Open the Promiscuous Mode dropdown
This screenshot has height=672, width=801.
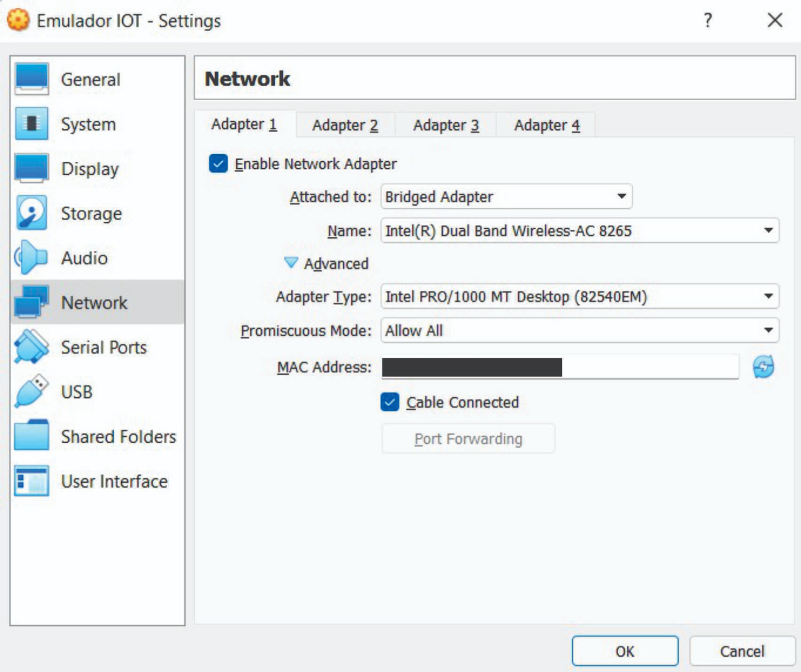coord(580,330)
